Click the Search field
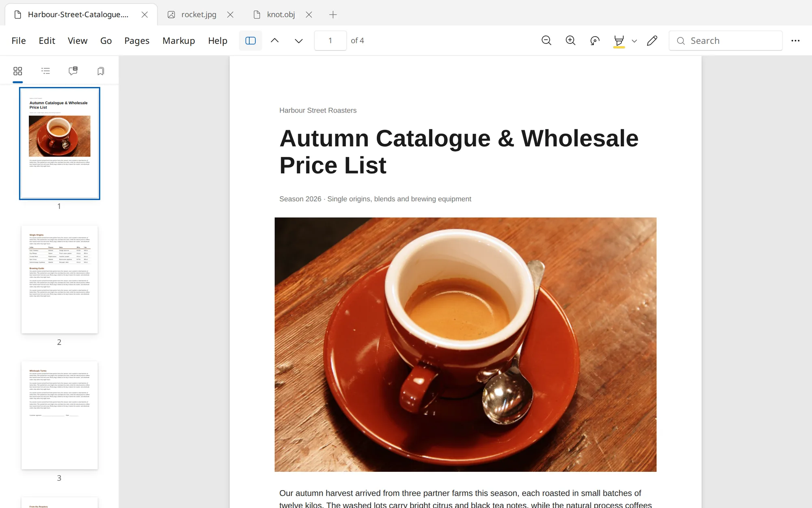 (x=726, y=41)
